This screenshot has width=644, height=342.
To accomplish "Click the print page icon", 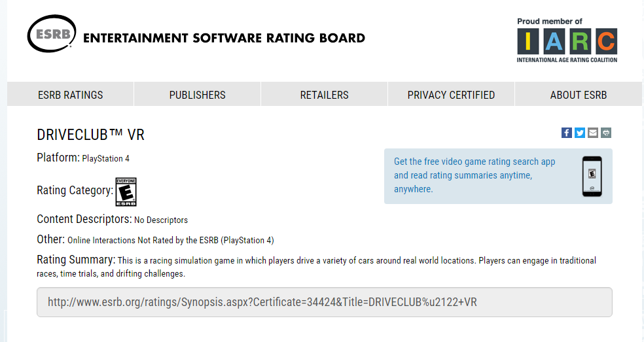I will tap(606, 133).
